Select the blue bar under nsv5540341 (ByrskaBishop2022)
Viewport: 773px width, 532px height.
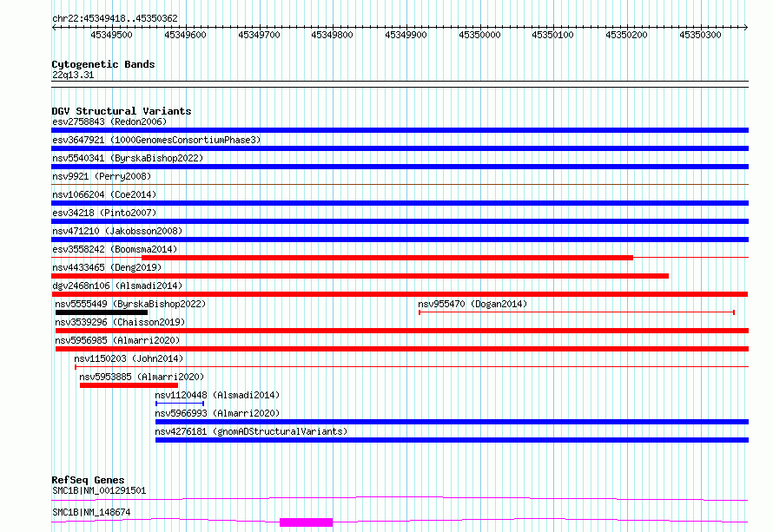400,167
